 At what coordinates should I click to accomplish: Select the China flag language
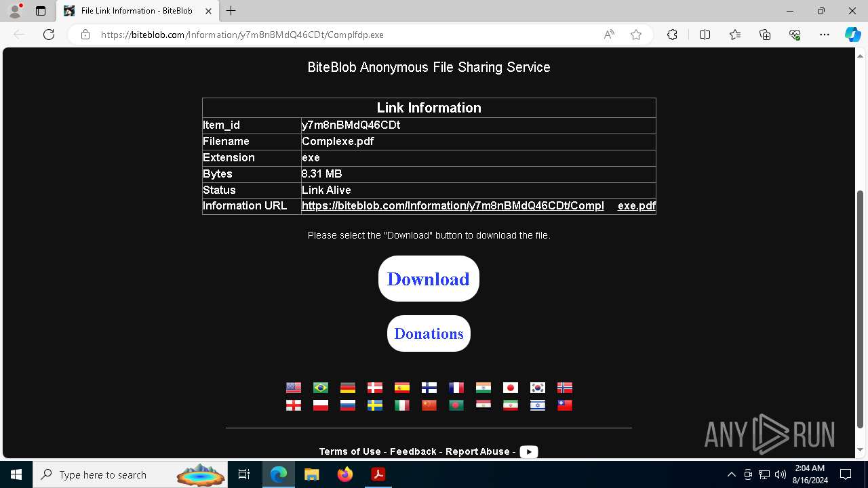(x=429, y=405)
